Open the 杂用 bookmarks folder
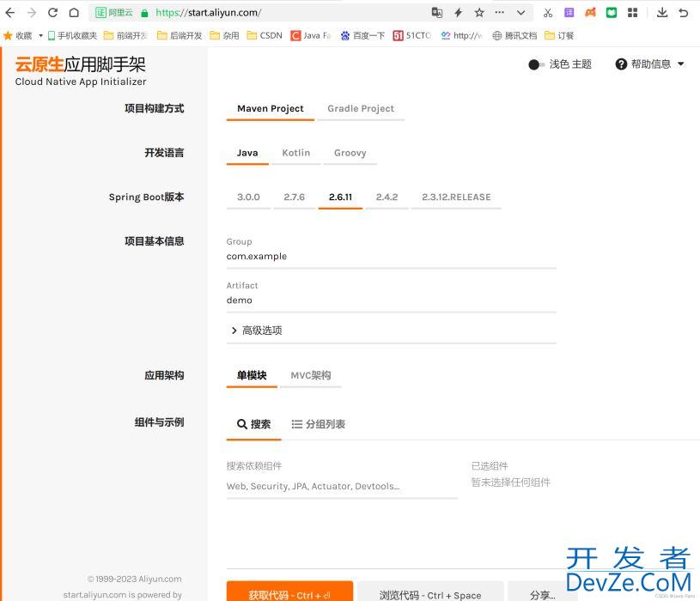700x601 pixels. pos(224,36)
